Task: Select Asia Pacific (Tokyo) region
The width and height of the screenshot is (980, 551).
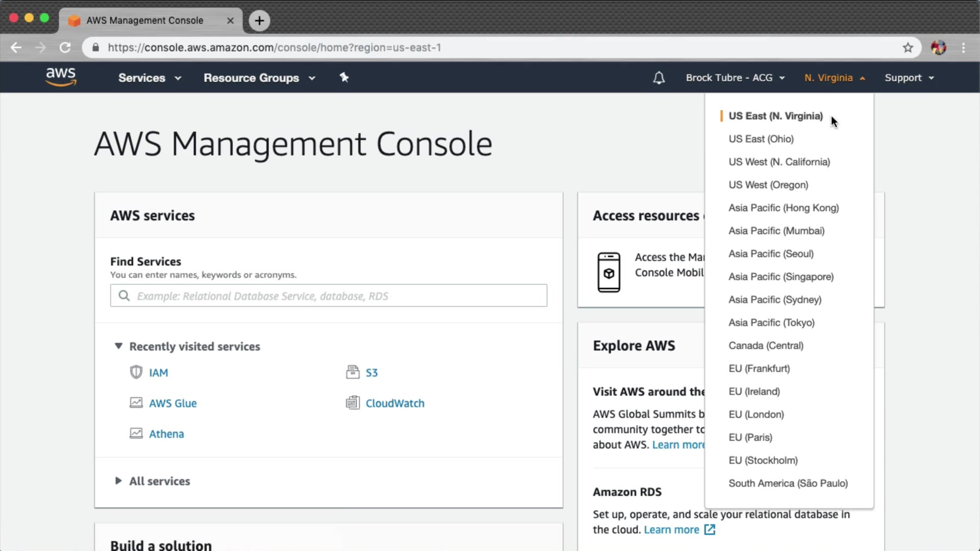Action: 771,322
